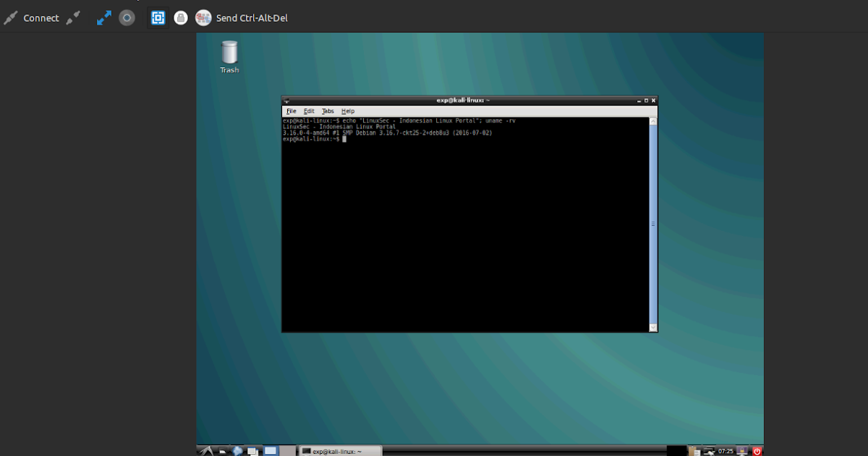Toggle the scaled display mode arrows
This screenshot has height=456, width=868.
pyautogui.click(x=103, y=17)
